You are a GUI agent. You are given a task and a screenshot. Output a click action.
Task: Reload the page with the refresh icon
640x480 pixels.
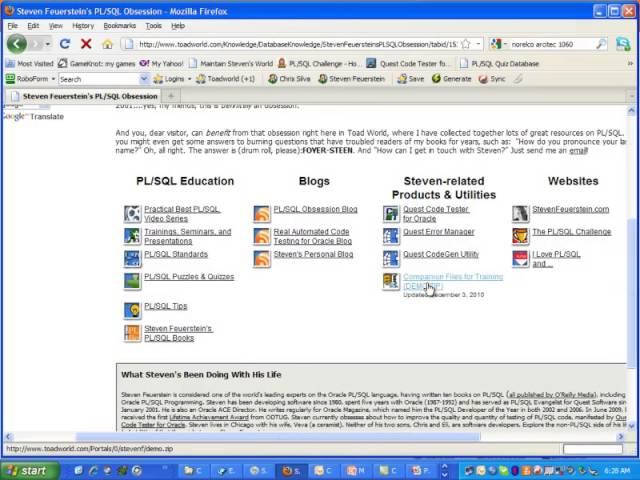pos(65,44)
